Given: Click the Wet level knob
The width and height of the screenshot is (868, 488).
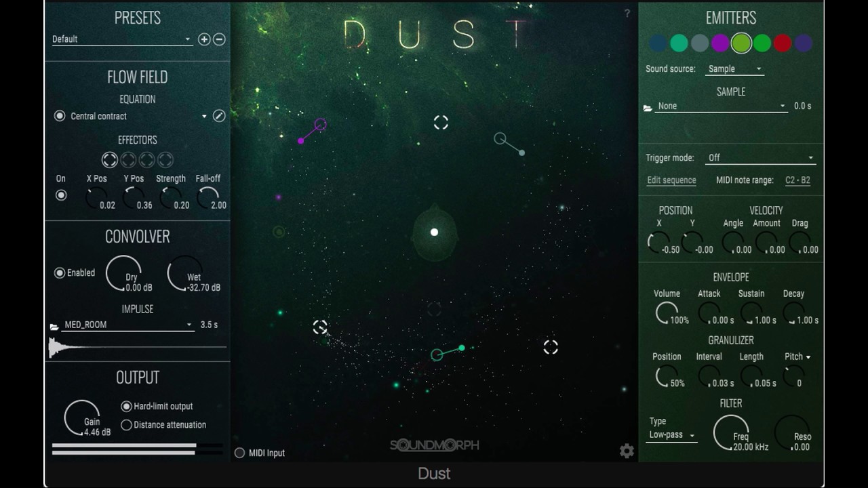Looking at the screenshot, I should click(x=185, y=273).
